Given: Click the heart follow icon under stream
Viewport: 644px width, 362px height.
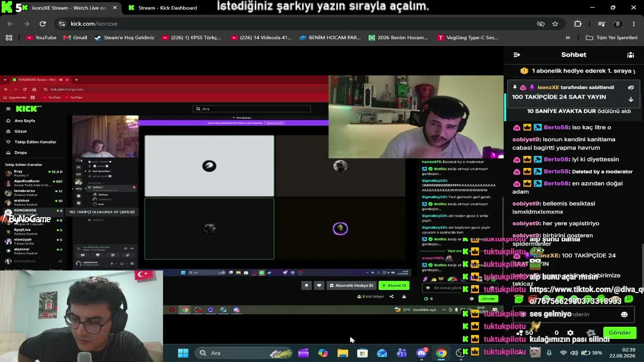Looking at the screenshot, I should [x=319, y=286].
